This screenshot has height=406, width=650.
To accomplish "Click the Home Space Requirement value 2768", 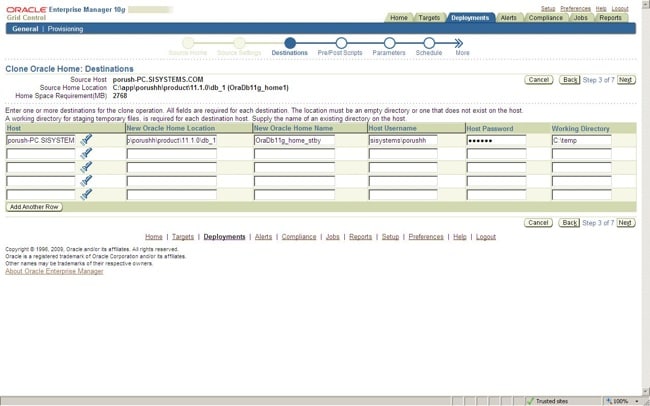I will 120,95.
